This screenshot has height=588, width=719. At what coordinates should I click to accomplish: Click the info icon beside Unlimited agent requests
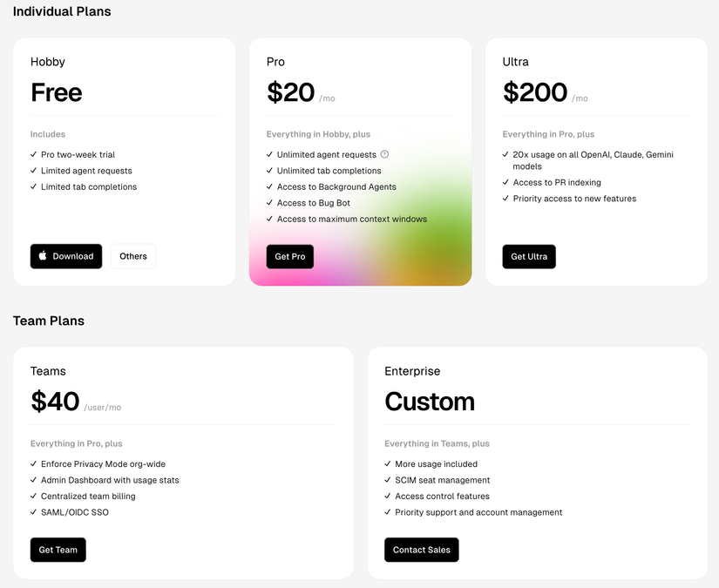click(384, 154)
